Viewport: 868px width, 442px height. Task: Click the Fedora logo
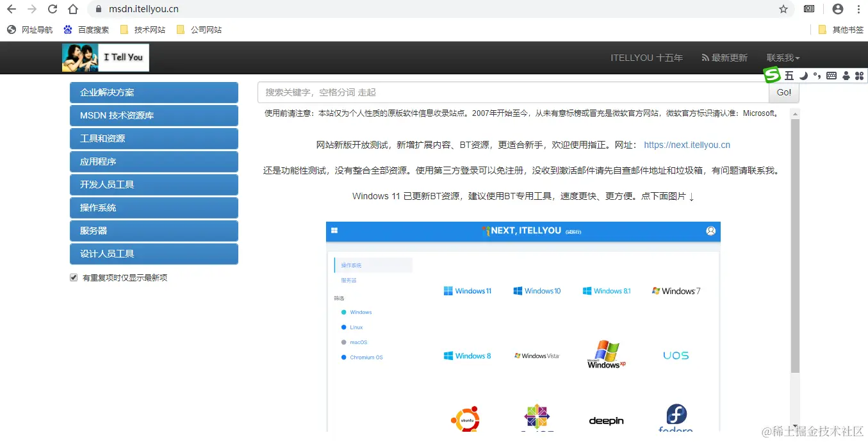676,418
